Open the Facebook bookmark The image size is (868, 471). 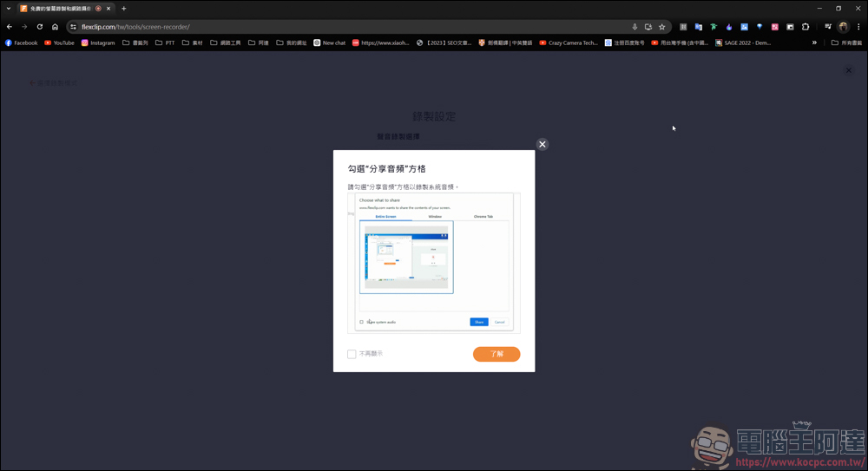coord(22,43)
